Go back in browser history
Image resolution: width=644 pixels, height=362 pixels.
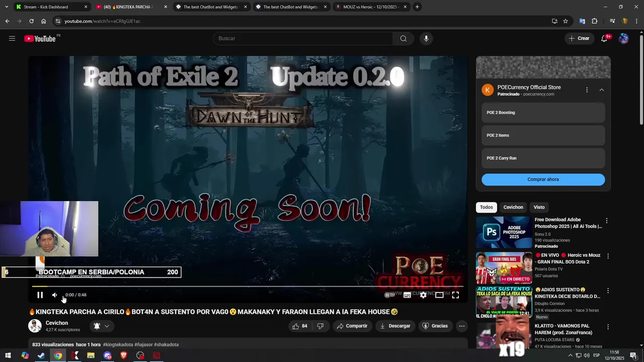click(x=7, y=21)
